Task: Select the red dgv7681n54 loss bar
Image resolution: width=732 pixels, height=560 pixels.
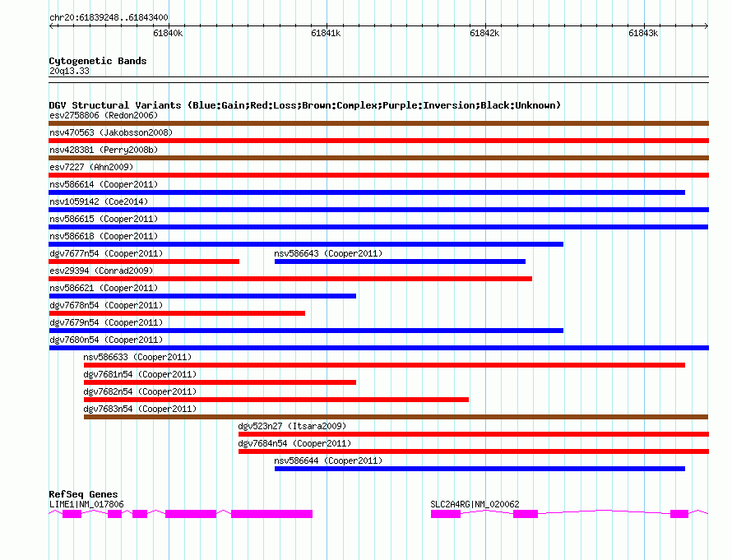Action: (220, 382)
